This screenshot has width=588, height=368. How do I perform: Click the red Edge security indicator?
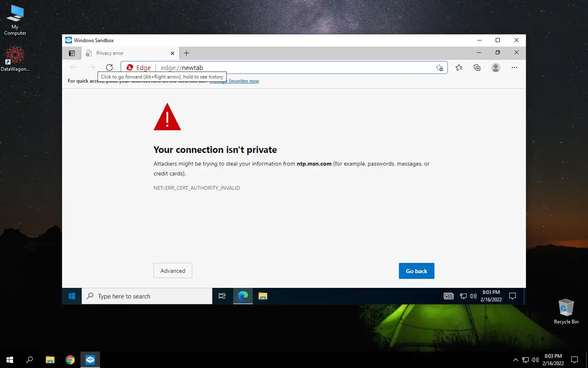point(138,68)
